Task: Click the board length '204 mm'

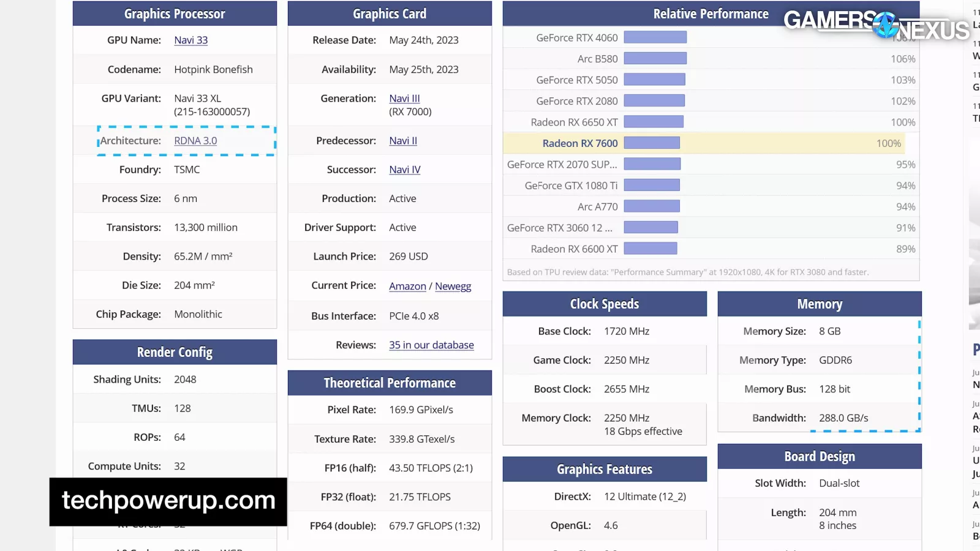Action: pos(838,513)
